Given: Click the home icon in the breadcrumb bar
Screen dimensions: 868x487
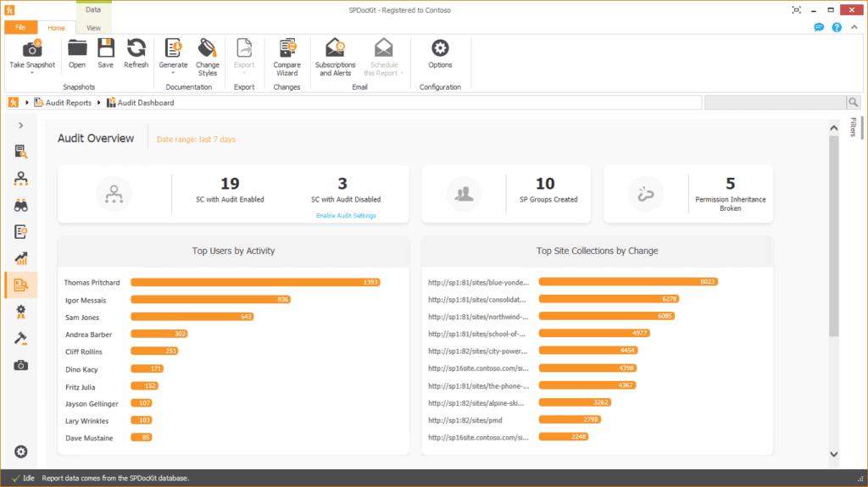Looking at the screenshot, I should coord(14,102).
